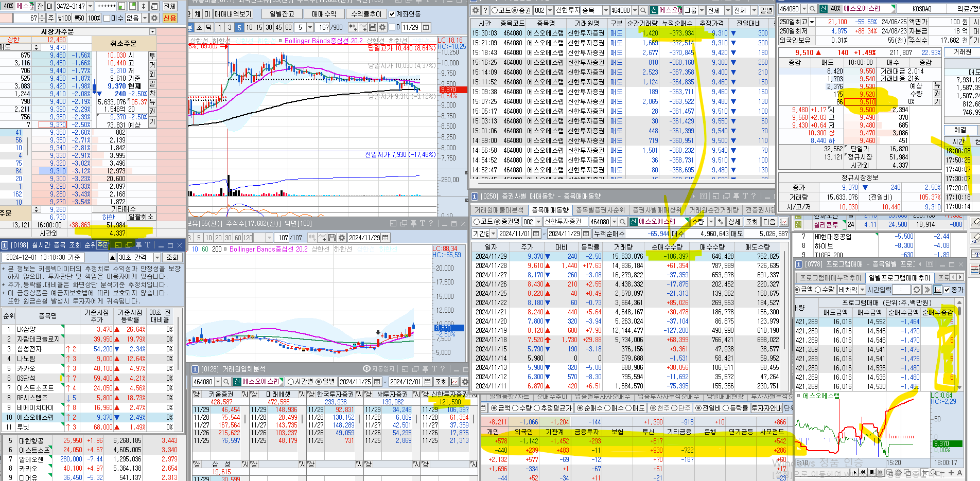Toggle 계좌연동 checkbox

point(392,14)
